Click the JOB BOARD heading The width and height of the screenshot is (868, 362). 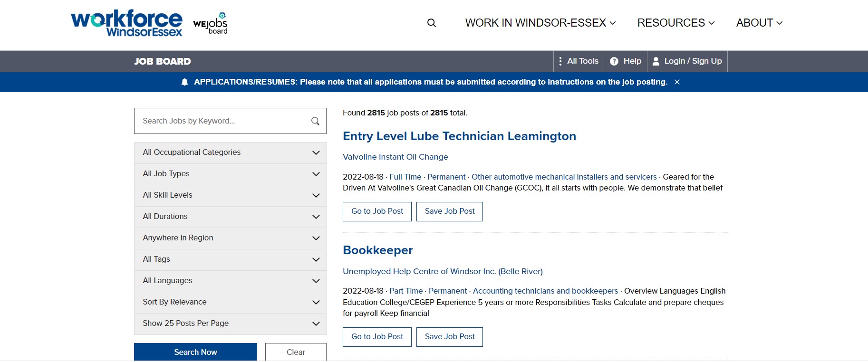(163, 61)
